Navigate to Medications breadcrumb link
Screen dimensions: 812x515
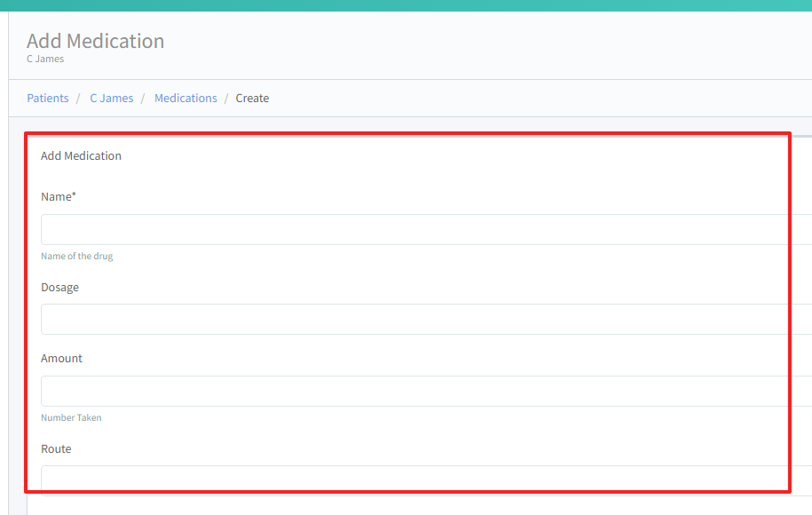[185, 99]
